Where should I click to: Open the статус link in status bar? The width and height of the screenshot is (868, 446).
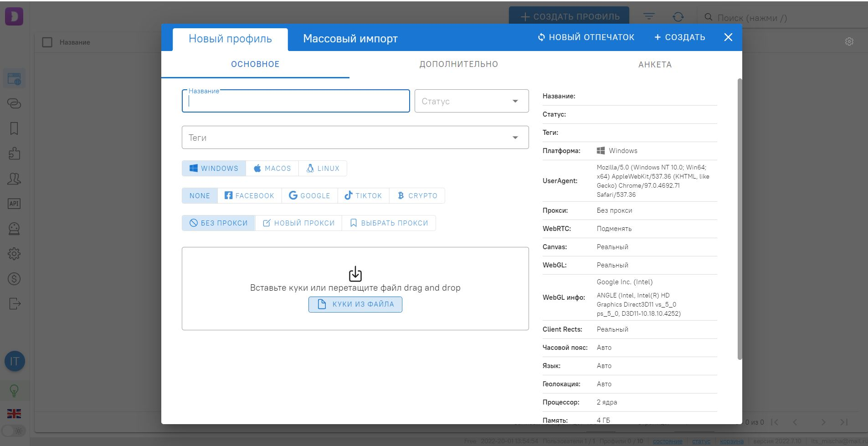tap(701, 441)
